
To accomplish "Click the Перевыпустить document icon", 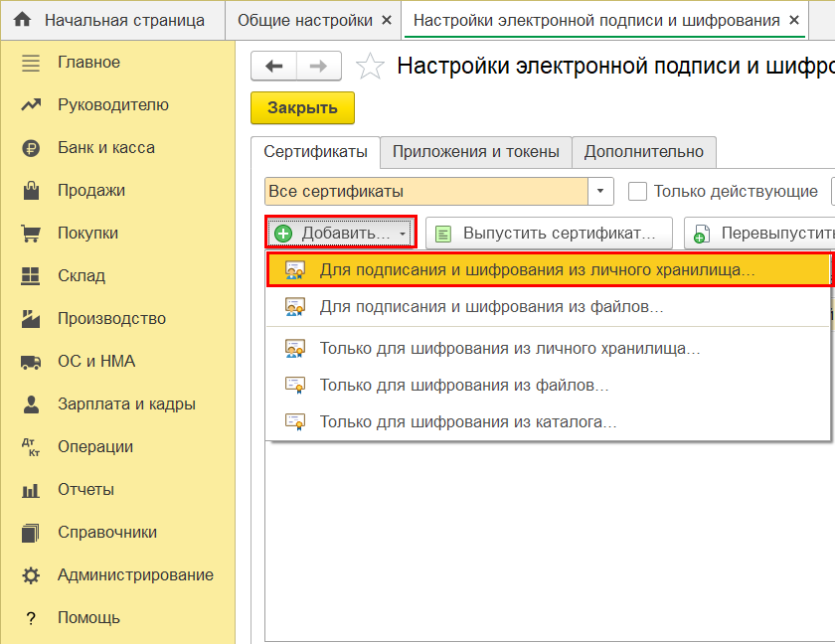I will [702, 234].
